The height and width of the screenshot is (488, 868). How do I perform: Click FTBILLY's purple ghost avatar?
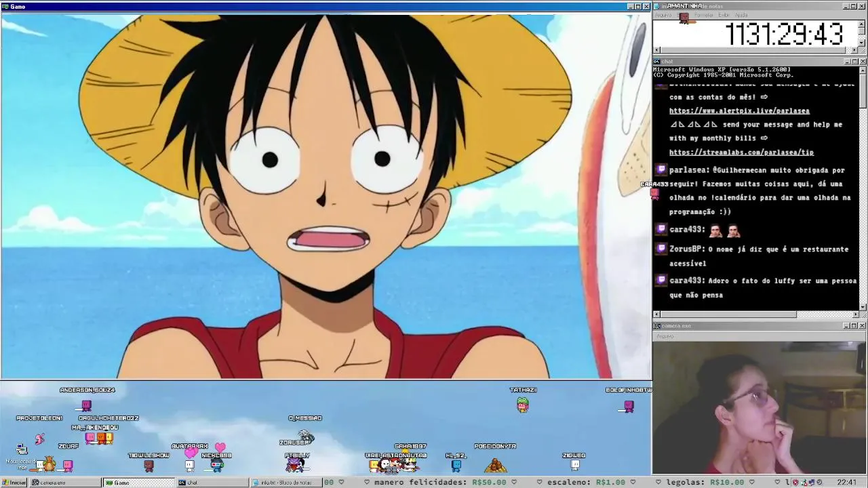tap(294, 465)
